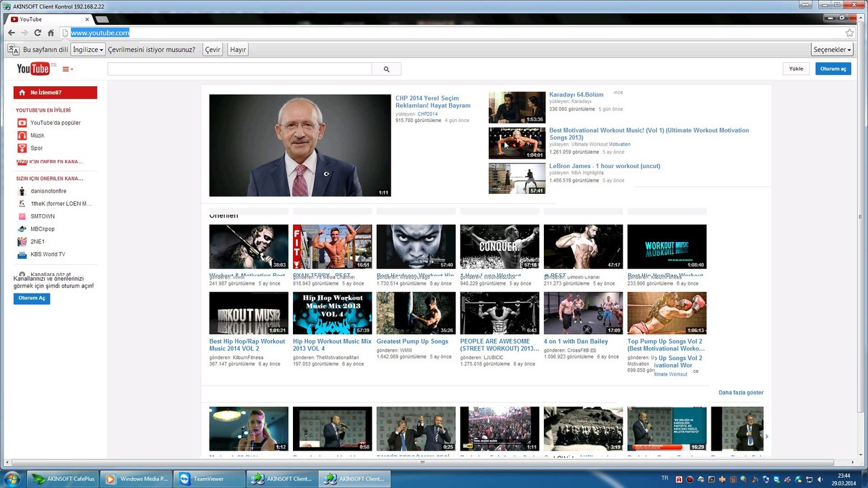
Task: Open the Karadayı 64.Bölüm video link
Action: pos(576,95)
